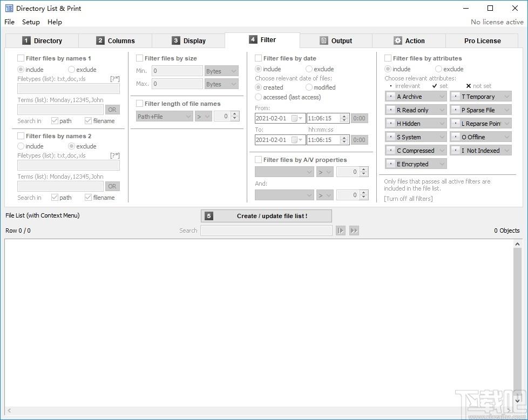Click Create / update file list button
The image size is (528, 420).
266,216
